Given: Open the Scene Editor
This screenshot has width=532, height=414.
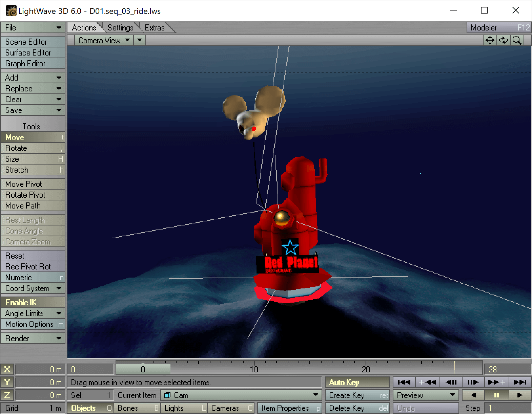Looking at the screenshot, I should tap(33, 42).
